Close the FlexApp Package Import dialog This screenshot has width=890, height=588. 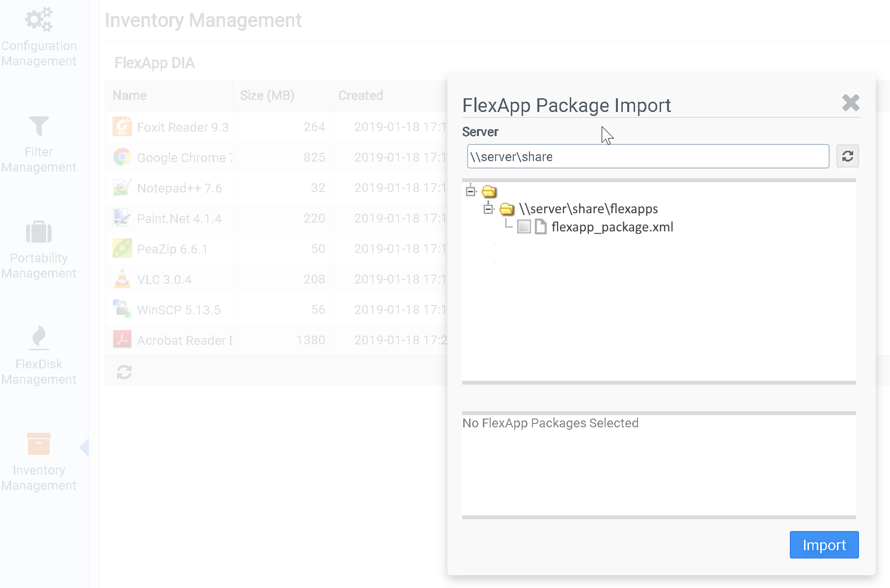(x=850, y=103)
